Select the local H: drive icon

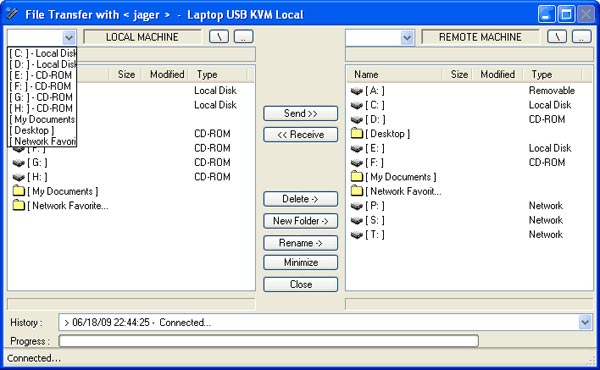click(18, 178)
